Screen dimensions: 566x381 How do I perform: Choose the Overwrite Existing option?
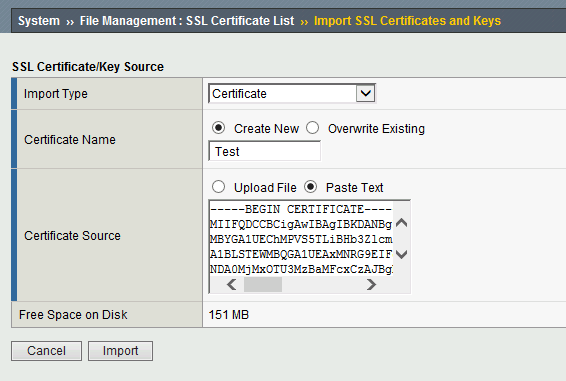[x=313, y=128]
